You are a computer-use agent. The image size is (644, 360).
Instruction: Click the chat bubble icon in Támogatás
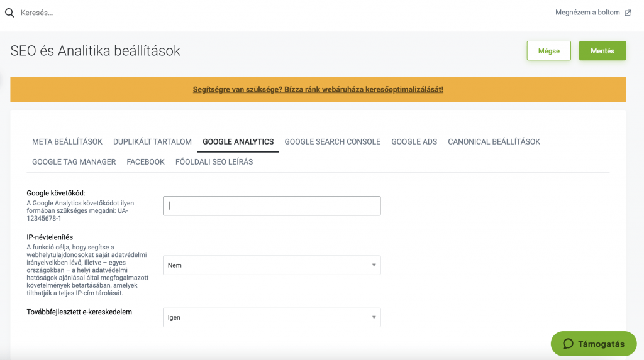568,344
